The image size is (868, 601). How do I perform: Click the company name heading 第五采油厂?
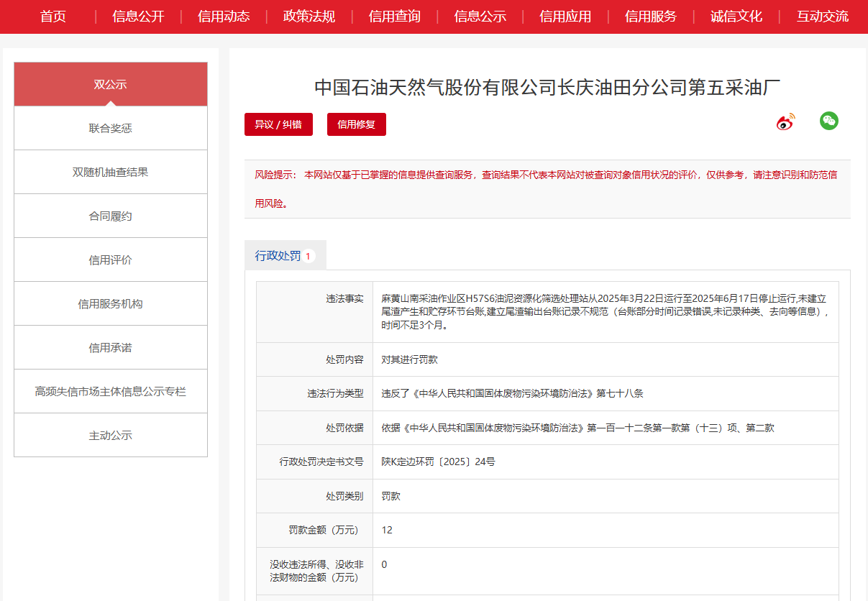[x=547, y=88]
